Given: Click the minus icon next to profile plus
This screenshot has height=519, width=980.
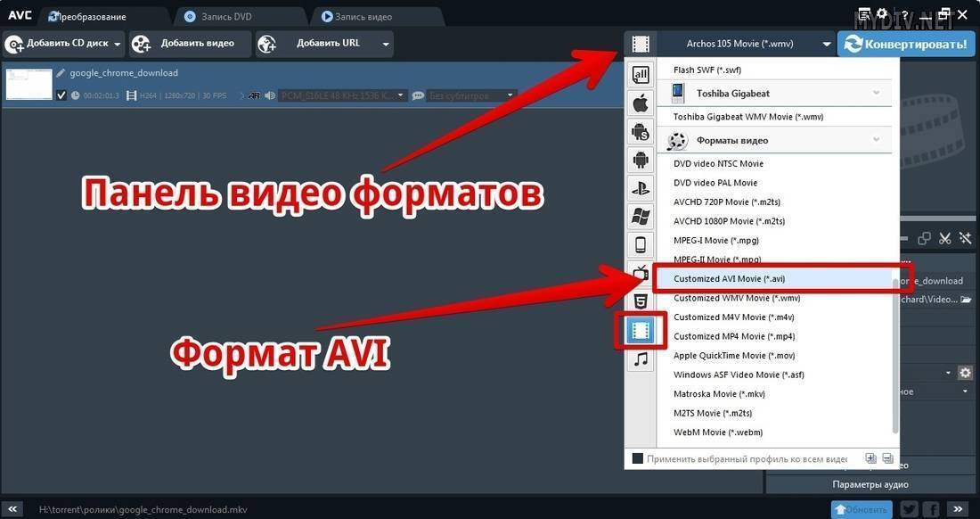Looking at the screenshot, I should point(887,458).
